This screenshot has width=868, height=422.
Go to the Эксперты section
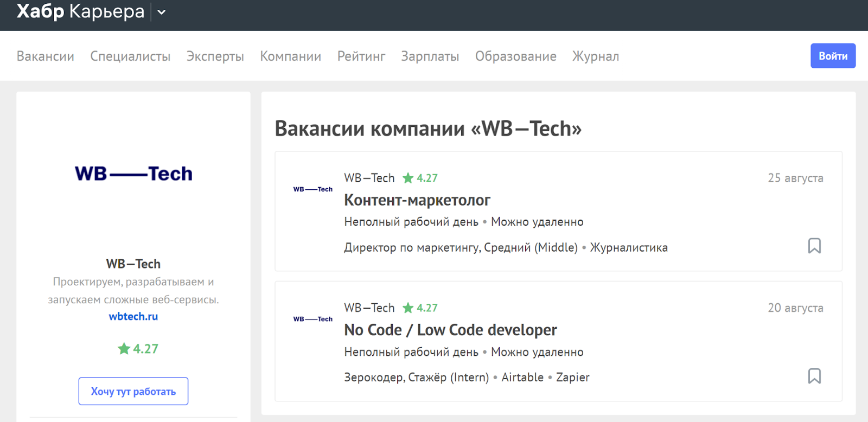pyautogui.click(x=215, y=56)
